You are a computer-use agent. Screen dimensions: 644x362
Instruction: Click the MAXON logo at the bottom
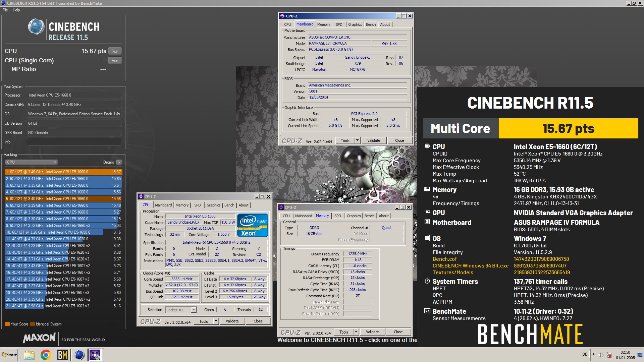click(x=39, y=338)
